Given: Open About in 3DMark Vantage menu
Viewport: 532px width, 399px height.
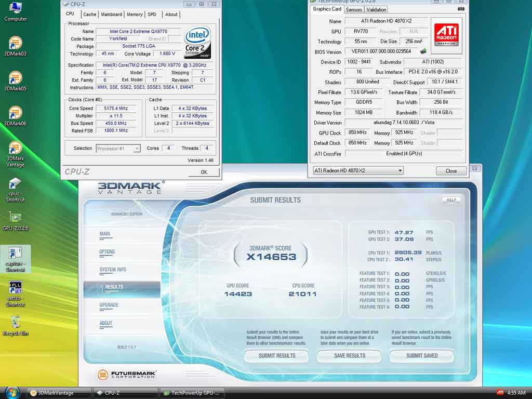Looking at the screenshot, I should tap(106, 323).
